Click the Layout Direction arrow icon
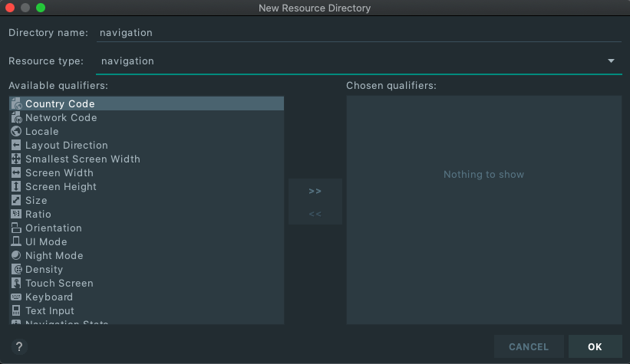The height and width of the screenshot is (364, 630). pos(16,145)
